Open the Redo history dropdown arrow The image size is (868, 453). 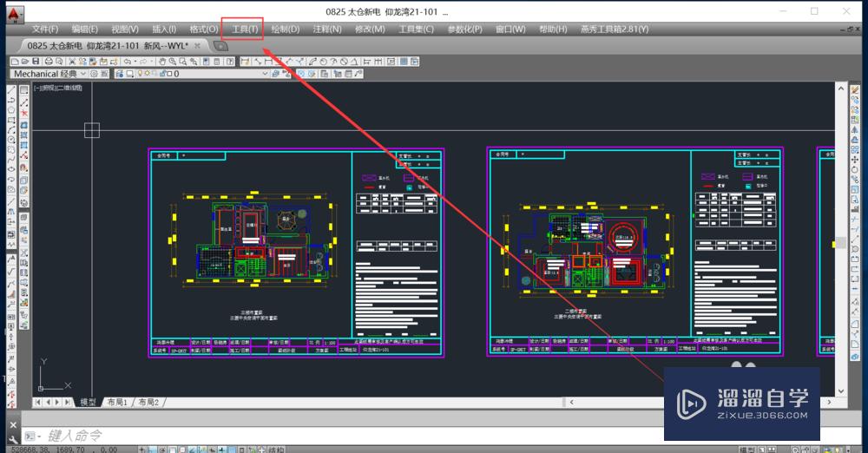click(x=152, y=62)
